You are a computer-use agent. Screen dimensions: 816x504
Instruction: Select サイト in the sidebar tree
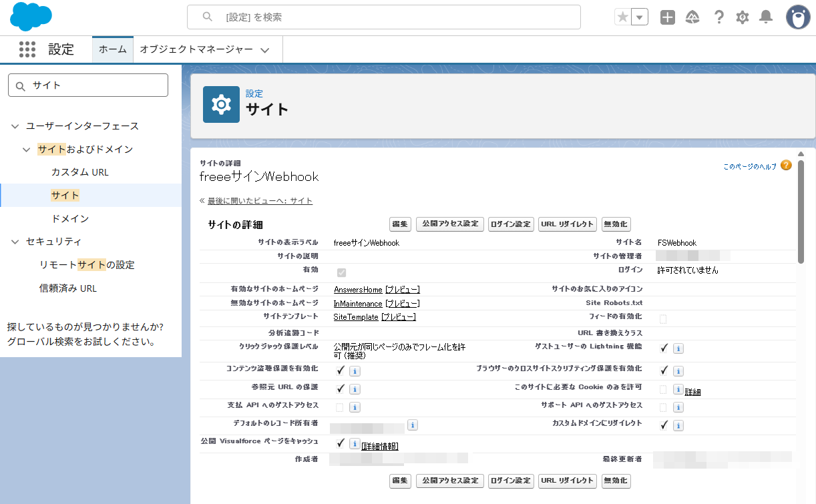click(x=65, y=196)
